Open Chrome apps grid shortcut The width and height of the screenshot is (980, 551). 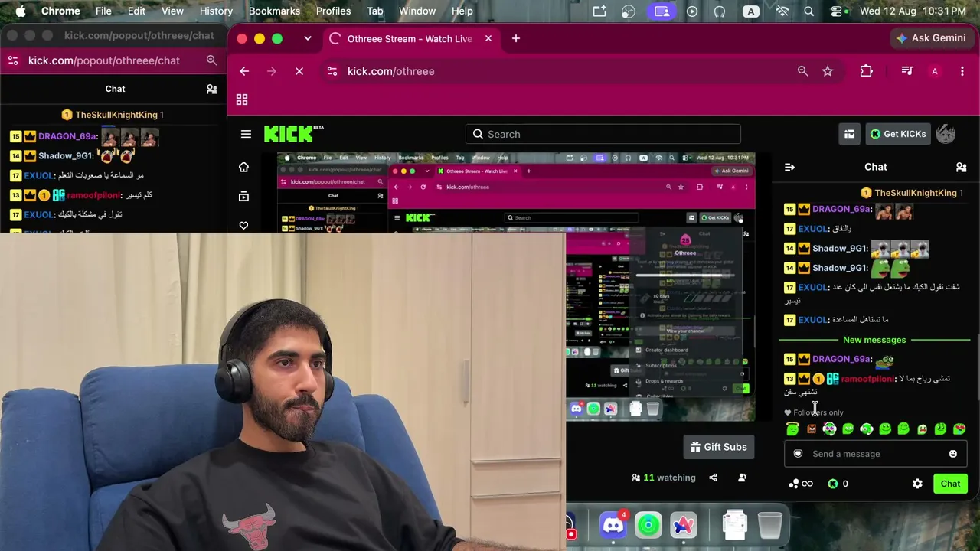[242, 99]
